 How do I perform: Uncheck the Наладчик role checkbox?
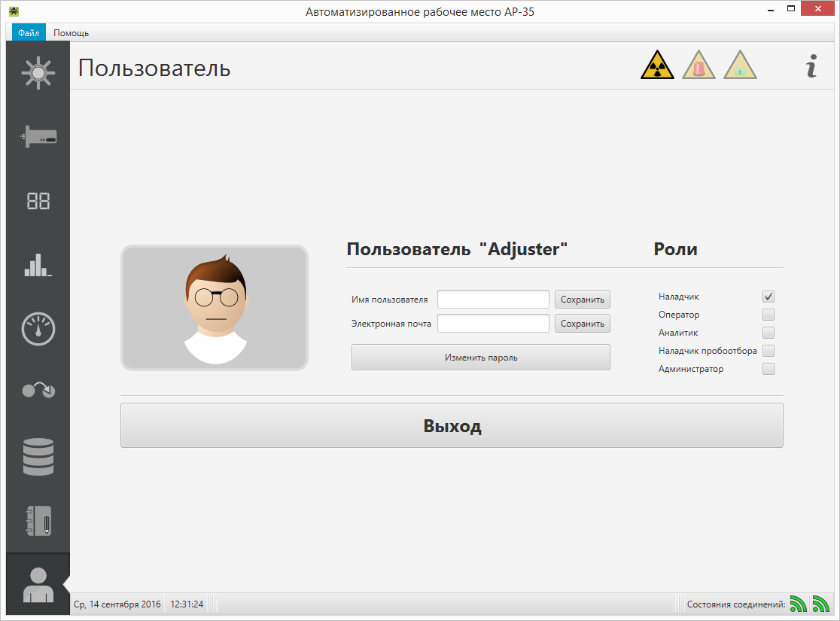pos(768,297)
